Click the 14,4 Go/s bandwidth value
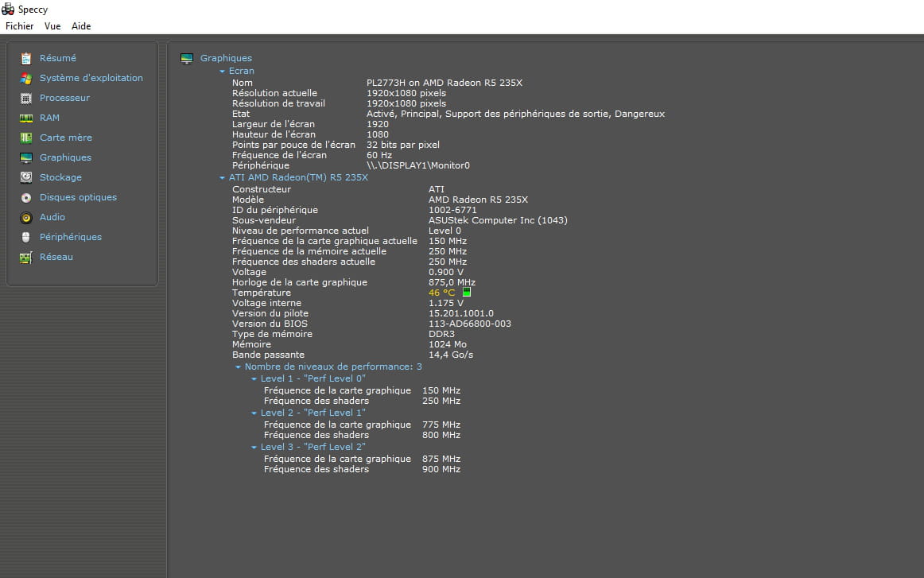The width and height of the screenshot is (924, 578). (x=451, y=355)
